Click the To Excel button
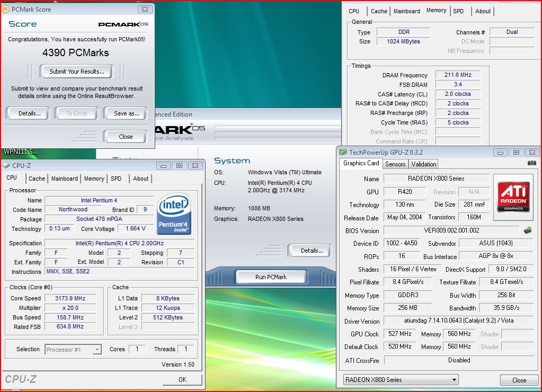This screenshot has height=392, width=542. click(77, 113)
